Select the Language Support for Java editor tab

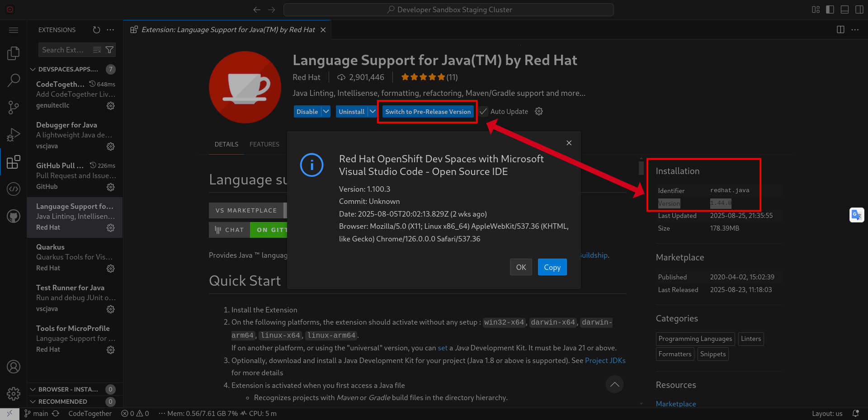coord(228,30)
